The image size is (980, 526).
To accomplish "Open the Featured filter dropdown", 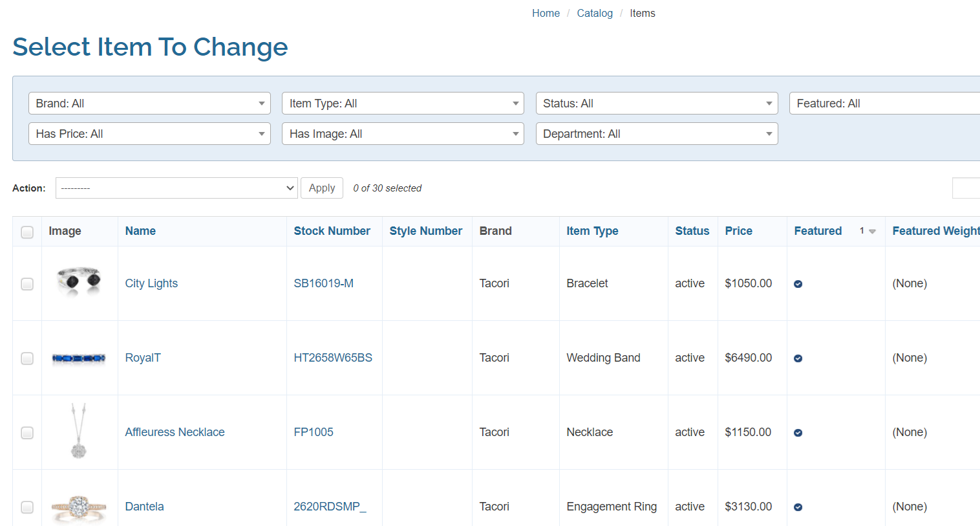I will pos(884,104).
